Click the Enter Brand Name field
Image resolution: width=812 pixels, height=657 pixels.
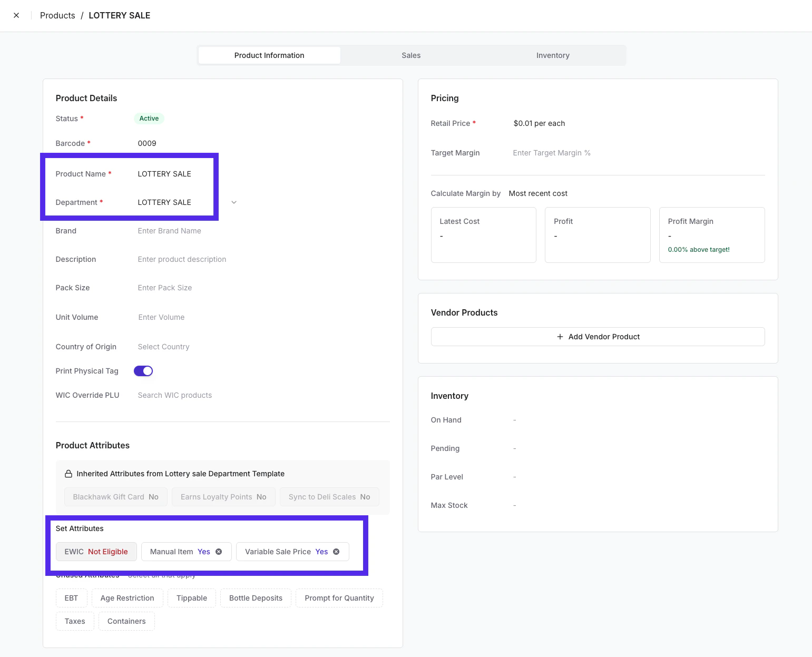tap(169, 231)
